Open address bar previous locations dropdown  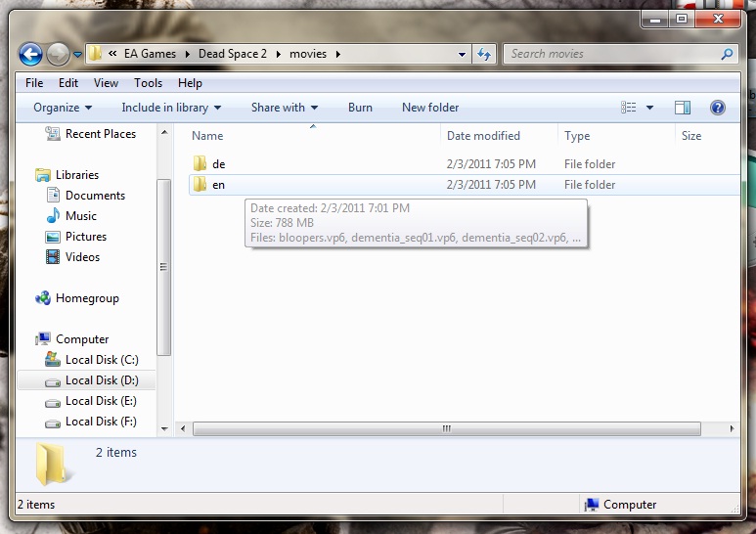[462, 54]
